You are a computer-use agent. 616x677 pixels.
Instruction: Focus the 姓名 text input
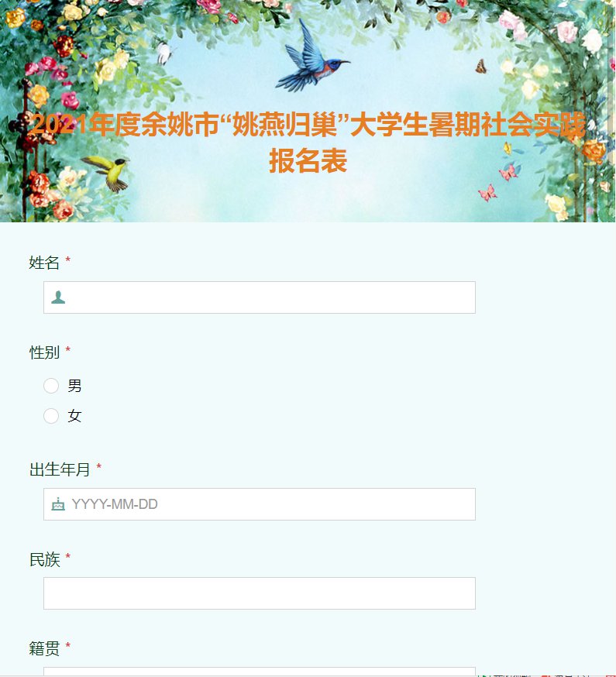pos(260,297)
